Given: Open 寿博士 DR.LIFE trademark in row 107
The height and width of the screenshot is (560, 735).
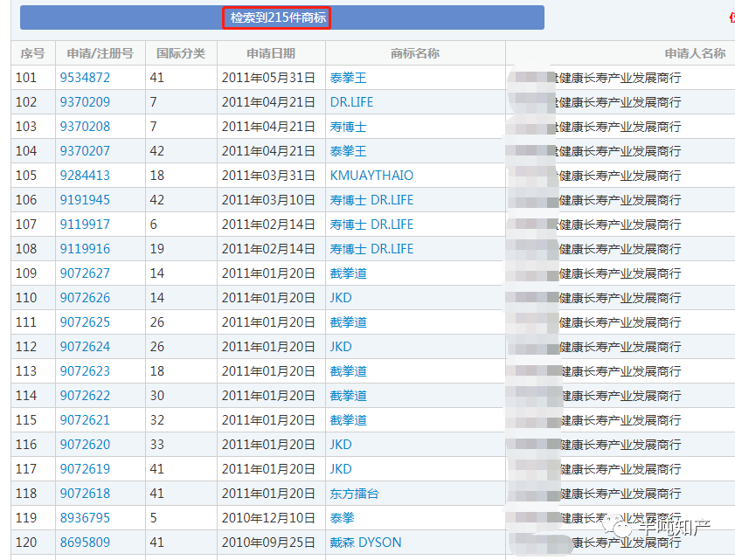Looking at the screenshot, I should (371, 224).
